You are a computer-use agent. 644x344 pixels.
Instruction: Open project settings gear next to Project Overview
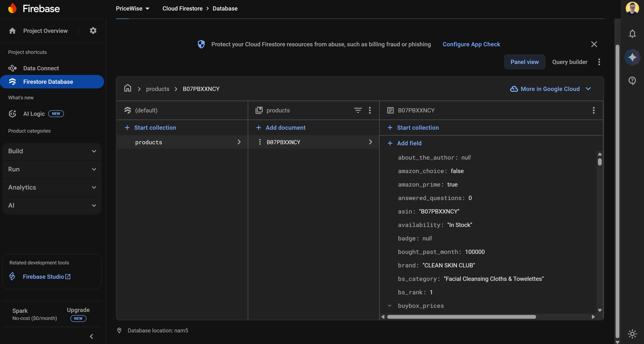click(93, 31)
